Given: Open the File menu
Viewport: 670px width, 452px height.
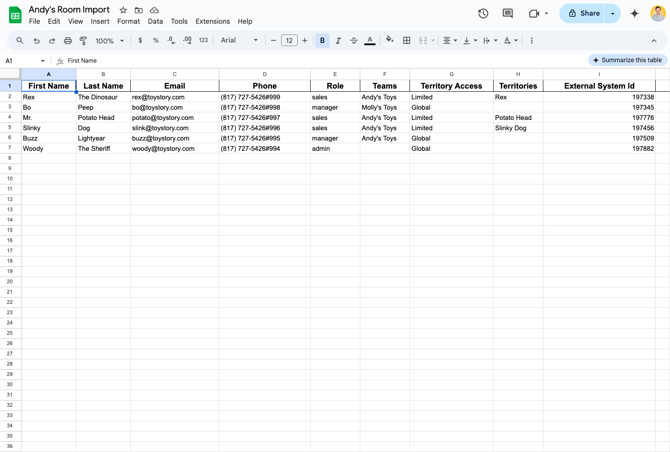Looking at the screenshot, I should [x=34, y=21].
